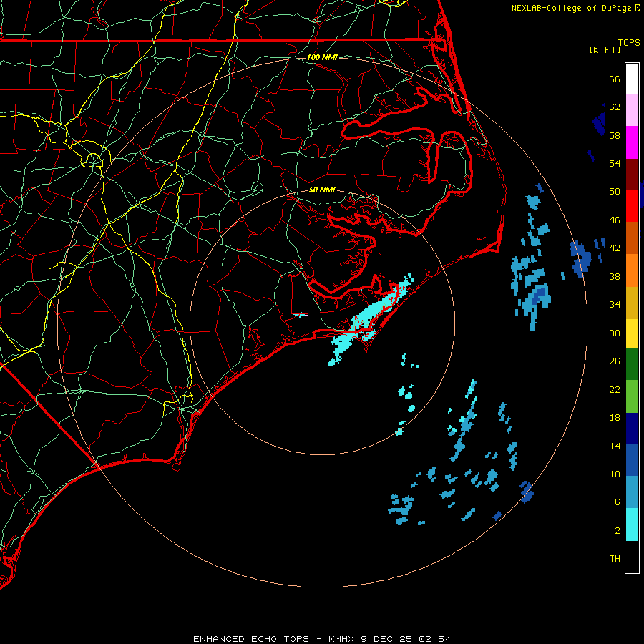This screenshot has height=644, width=644.
Task: Click the light pink 62 K FT swatch
Action: (x=632, y=110)
